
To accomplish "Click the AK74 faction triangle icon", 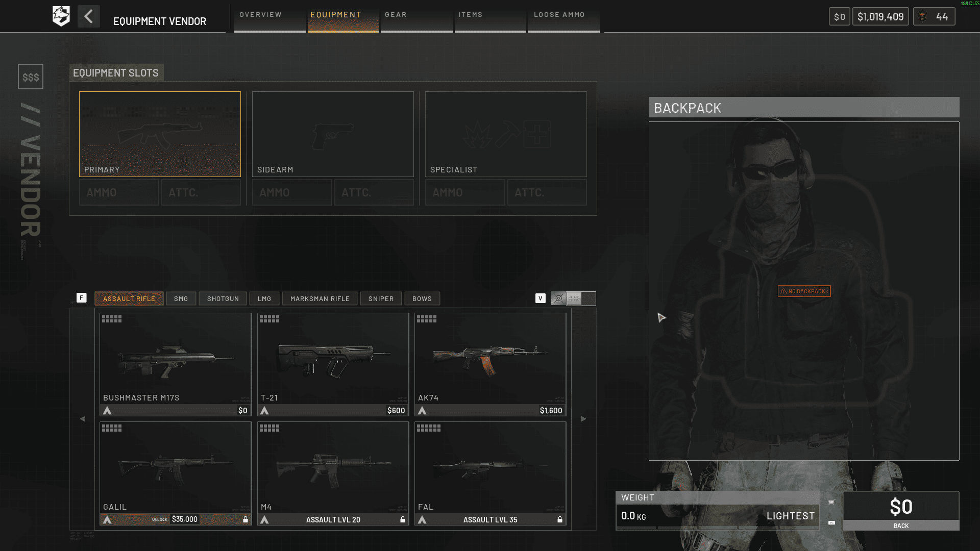I will (x=422, y=410).
